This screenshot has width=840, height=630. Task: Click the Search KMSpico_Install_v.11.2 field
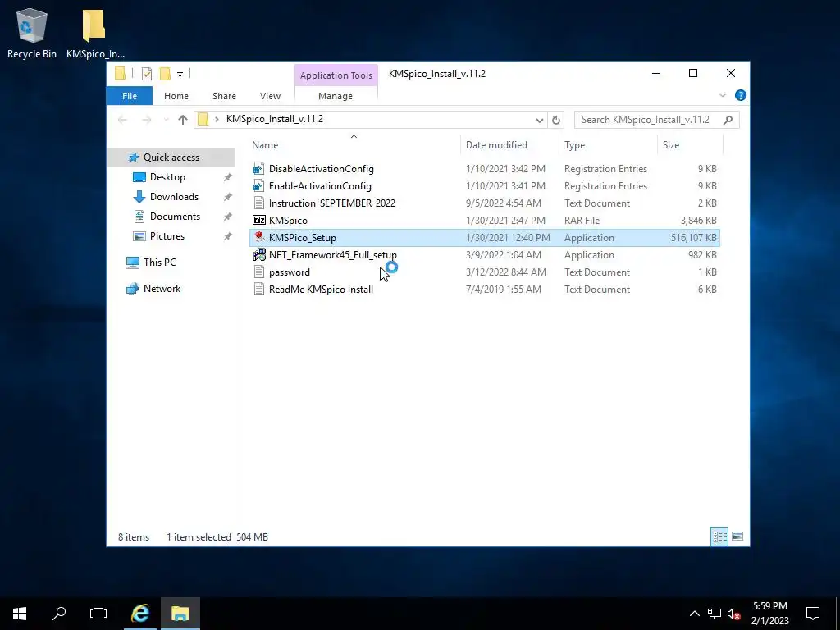pos(656,120)
